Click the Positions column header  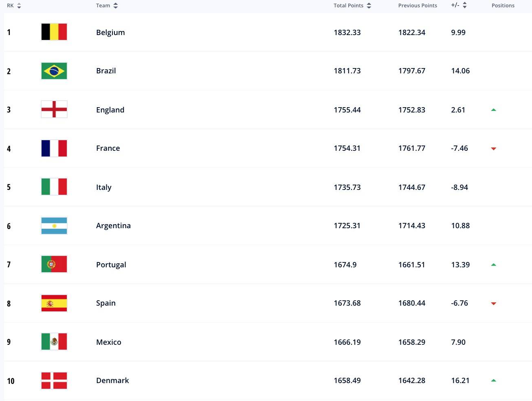coord(503,5)
